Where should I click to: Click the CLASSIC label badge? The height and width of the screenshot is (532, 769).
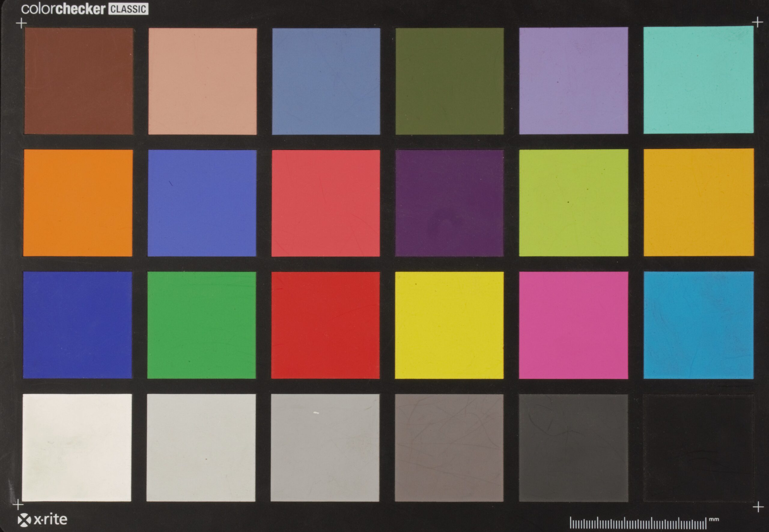pos(128,9)
